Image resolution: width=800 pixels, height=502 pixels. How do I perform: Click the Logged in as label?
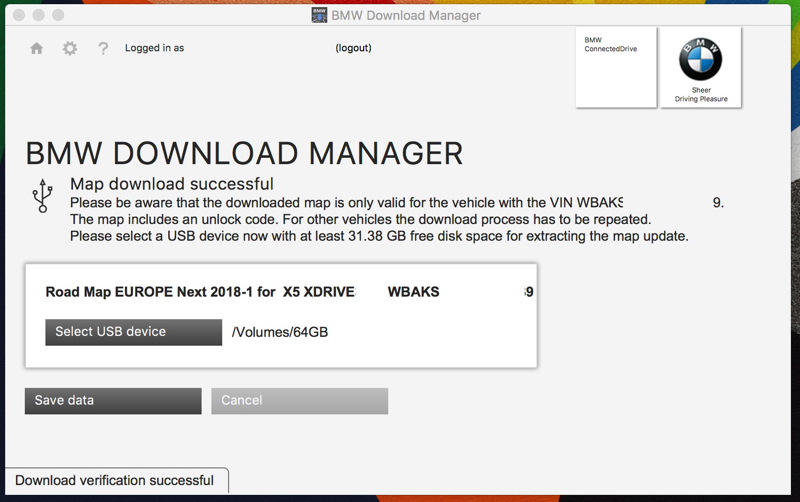(x=154, y=48)
